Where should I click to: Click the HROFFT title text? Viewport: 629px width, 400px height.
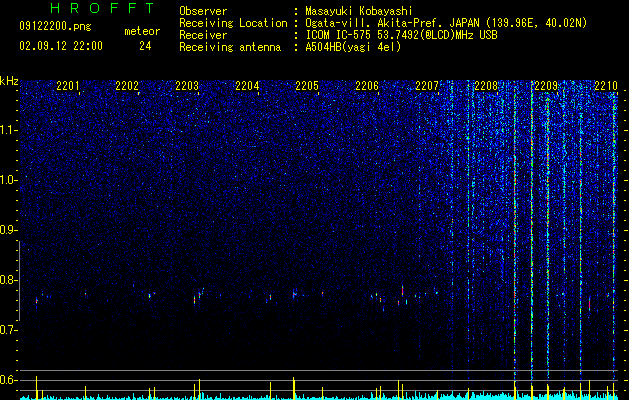[x=102, y=8]
